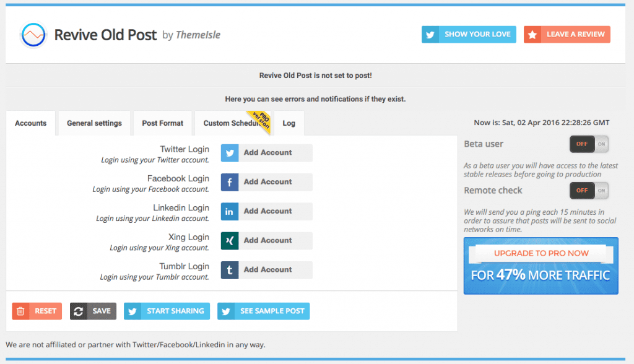Click the SEE SAMPLE POST button label

(x=272, y=311)
